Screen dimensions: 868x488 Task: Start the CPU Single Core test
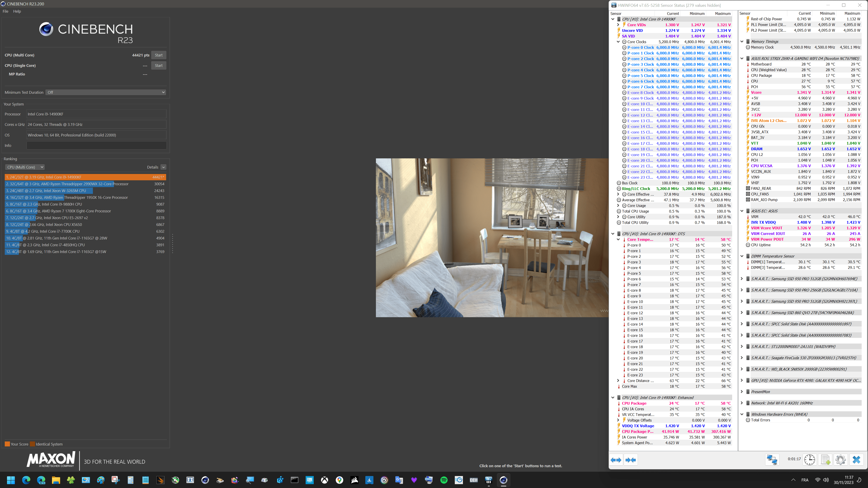tap(158, 66)
